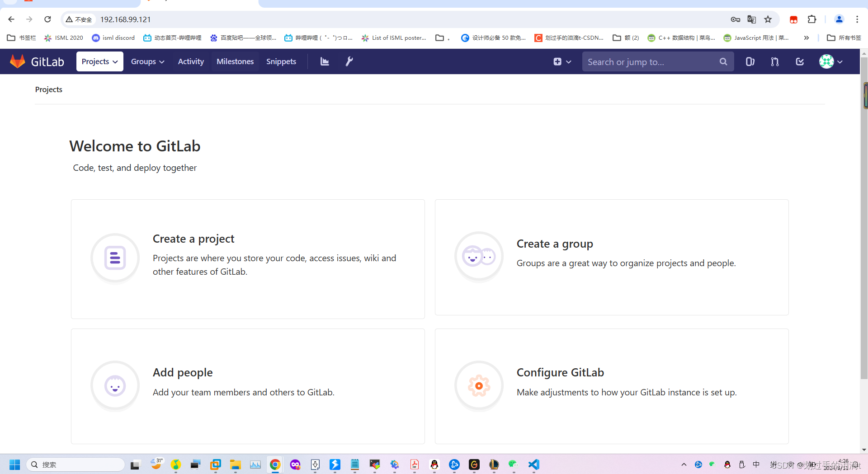
Task: Open the Milestones page
Action: point(235,61)
